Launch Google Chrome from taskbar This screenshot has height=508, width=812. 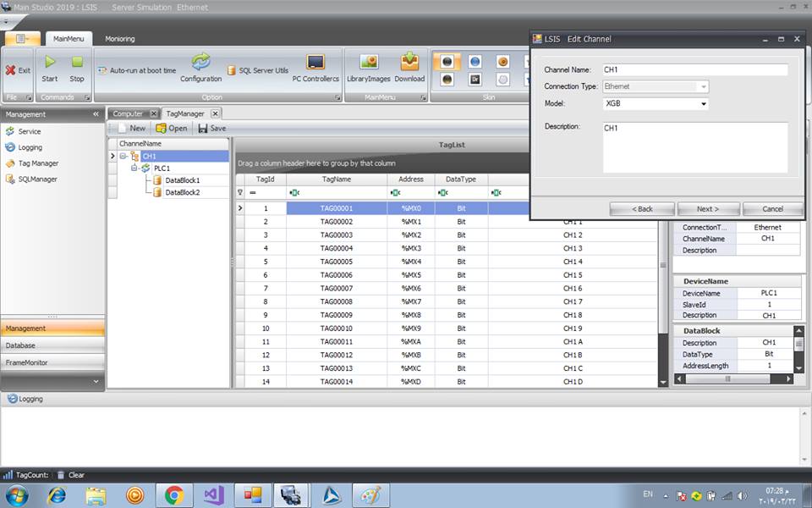point(174,495)
